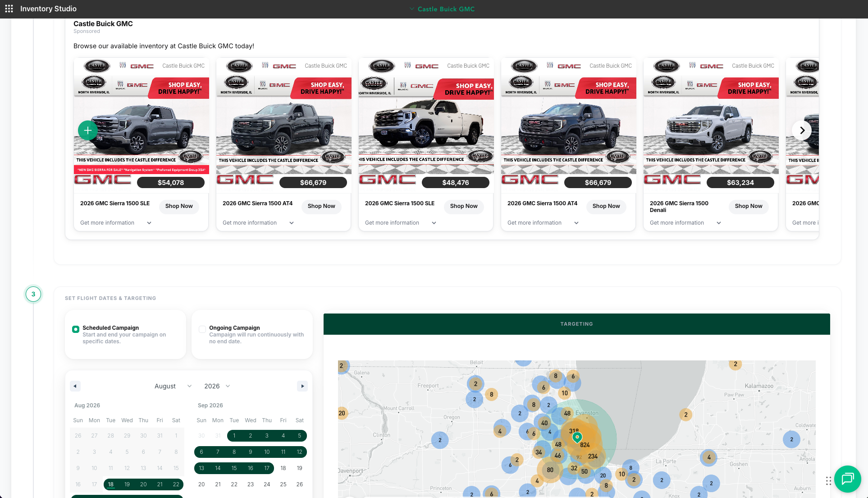Click the 2 cluster near Kalamazoo label
The image size is (868, 498).
pos(735,364)
